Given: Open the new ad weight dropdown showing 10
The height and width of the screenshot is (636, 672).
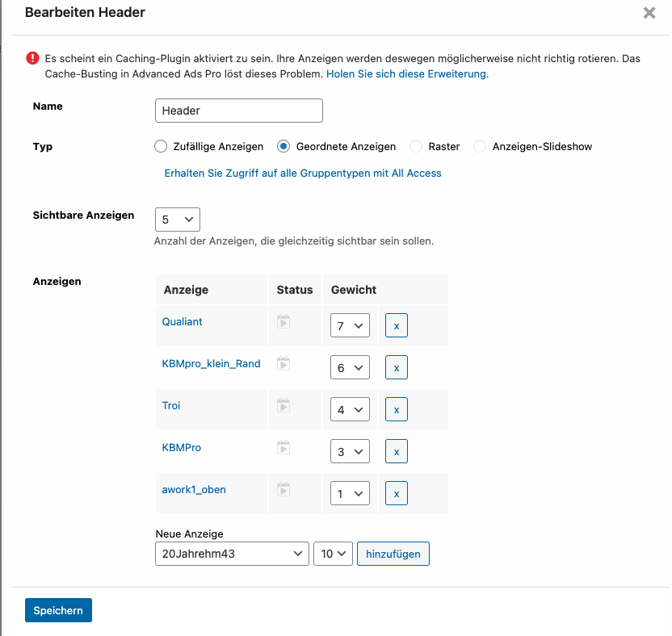Looking at the screenshot, I should (x=333, y=554).
